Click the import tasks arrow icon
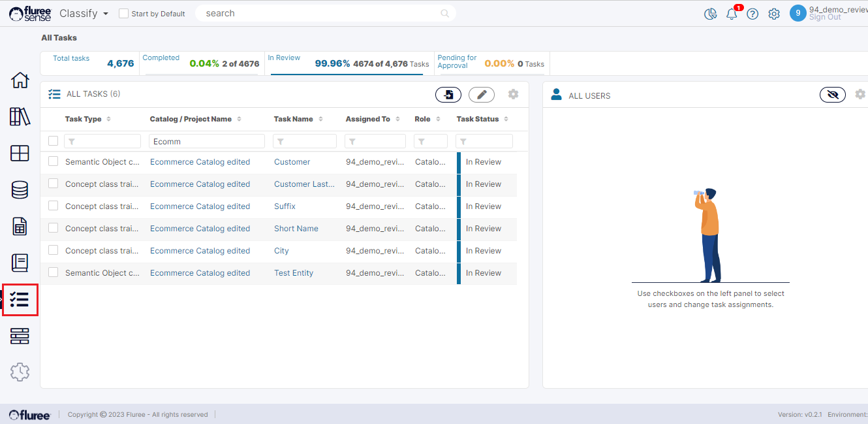The height and width of the screenshot is (424, 868). coord(448,95)
